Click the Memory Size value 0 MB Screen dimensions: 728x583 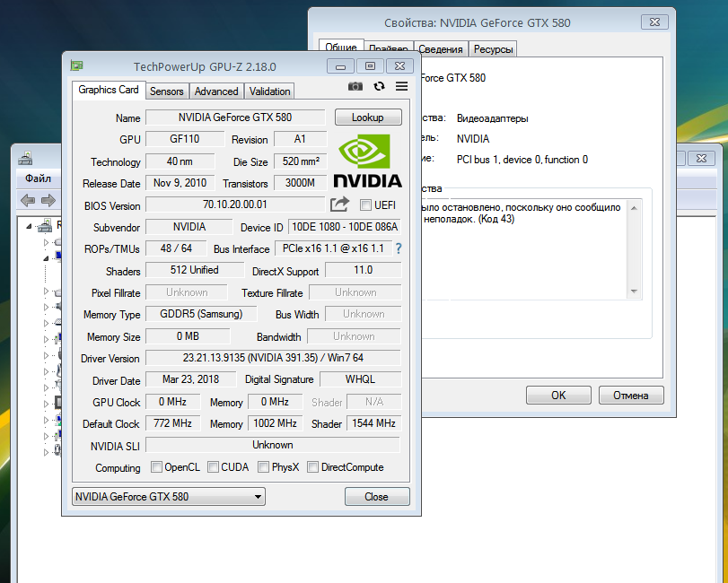(x=188, y=336)
